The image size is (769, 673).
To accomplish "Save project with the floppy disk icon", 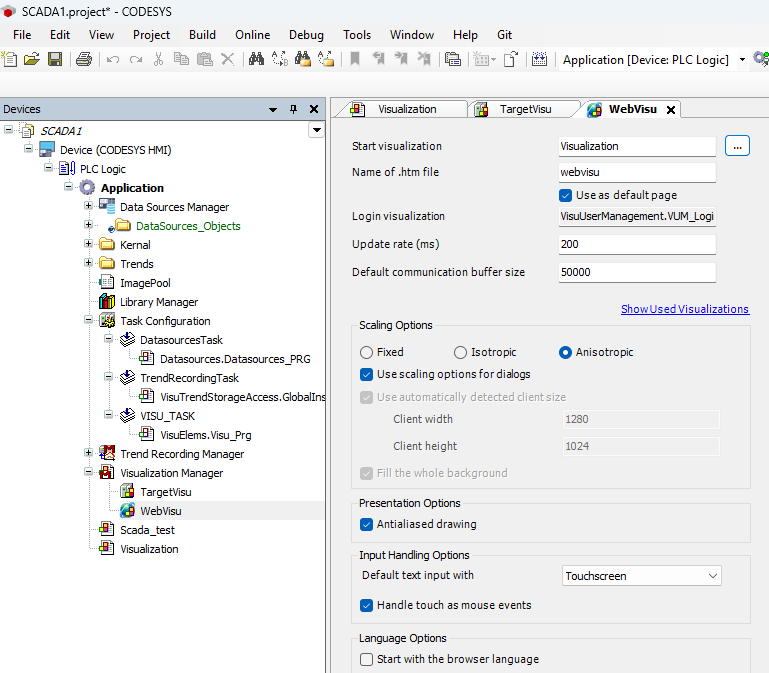I will coord(55,59).
